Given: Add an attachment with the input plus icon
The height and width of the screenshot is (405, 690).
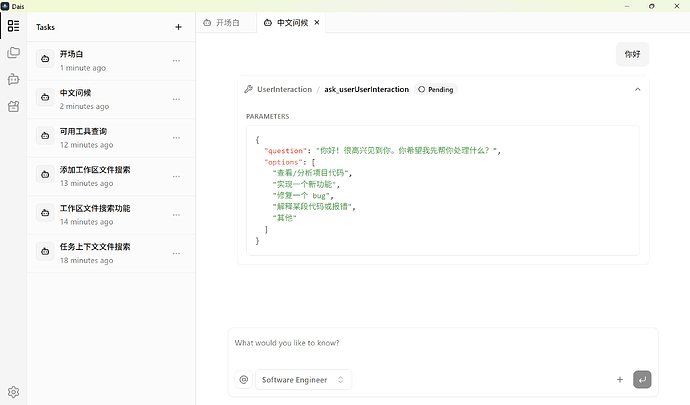Looking at the screenshot, I should (x=620, y=379).
